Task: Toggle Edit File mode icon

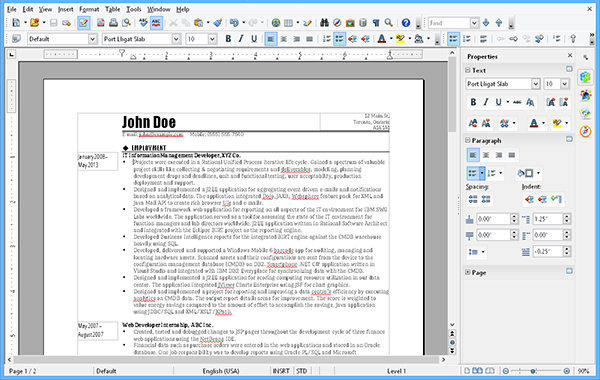Action: [x=83, y=23]
